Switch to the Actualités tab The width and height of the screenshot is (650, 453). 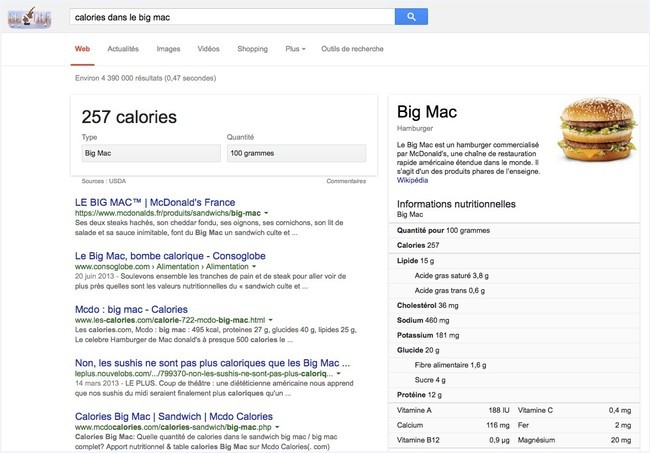pyautogui.click(x=123, y=49)
